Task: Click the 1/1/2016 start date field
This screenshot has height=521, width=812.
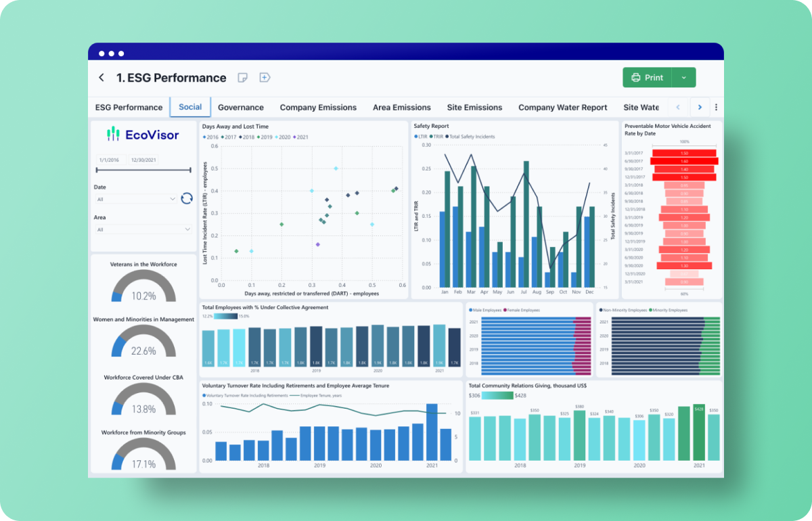Action: [x=110, y=160]
